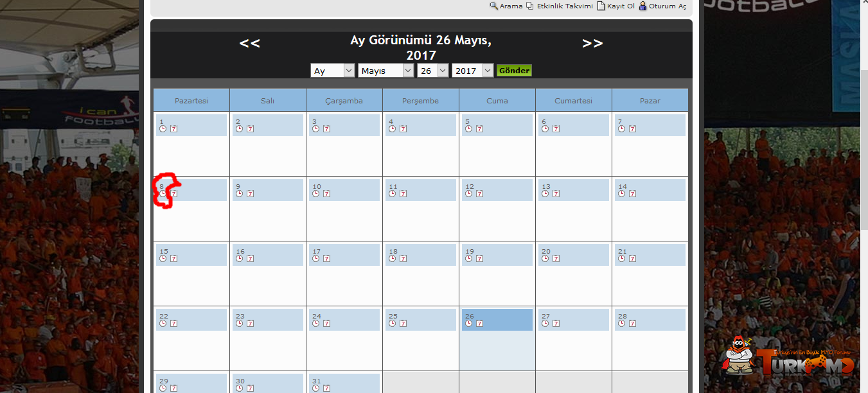Click the week calendar icon under day 30

251,388
